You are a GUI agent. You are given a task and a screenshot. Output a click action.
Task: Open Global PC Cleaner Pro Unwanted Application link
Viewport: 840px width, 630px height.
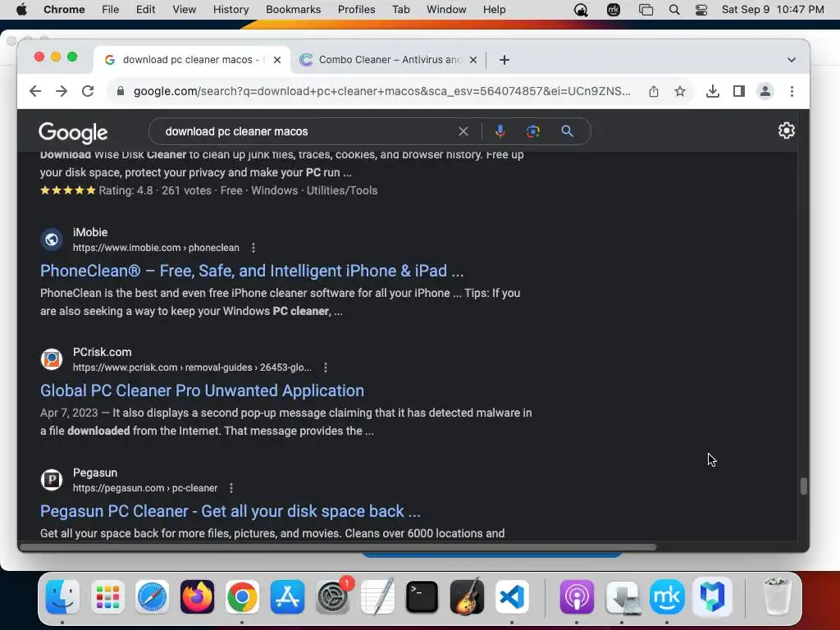[202, 390]
